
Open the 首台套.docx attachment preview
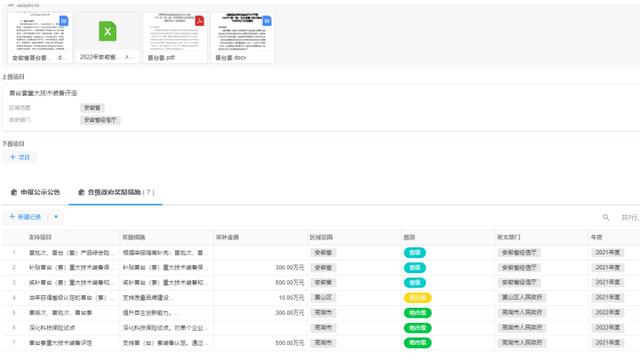click(243, 38)
